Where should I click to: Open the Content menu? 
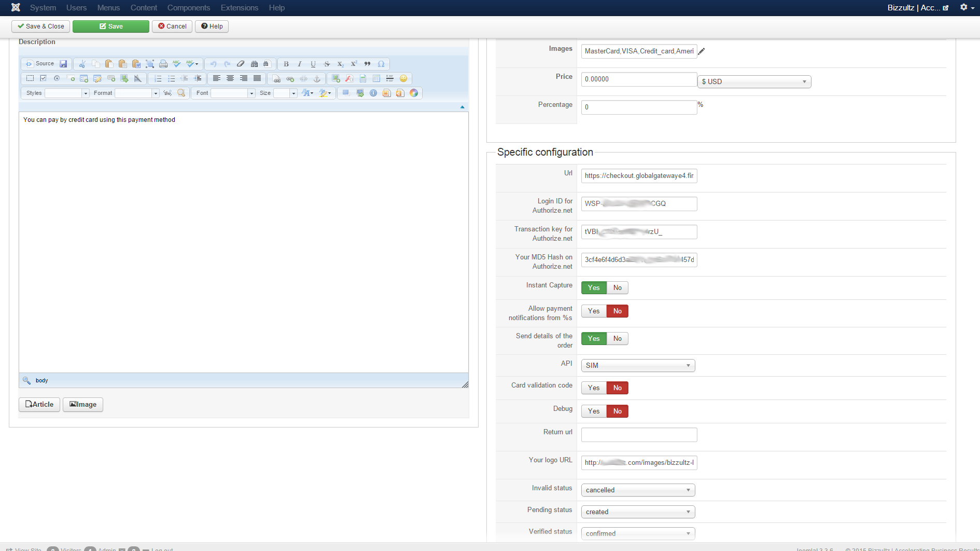(144, 8)
